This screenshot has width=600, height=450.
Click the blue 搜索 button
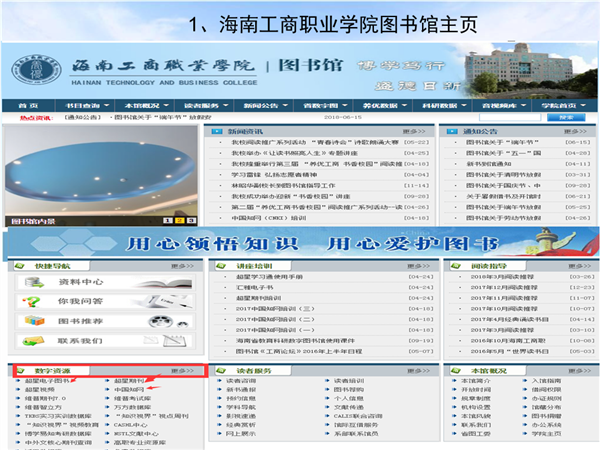tap(566, 117)
